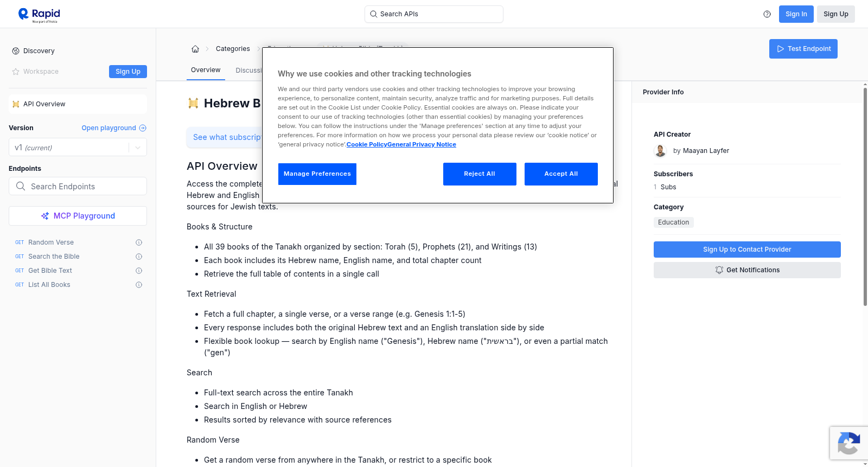Click the reCAPTCHA badge
868x467 pixels.
click(x=848, y=443)
